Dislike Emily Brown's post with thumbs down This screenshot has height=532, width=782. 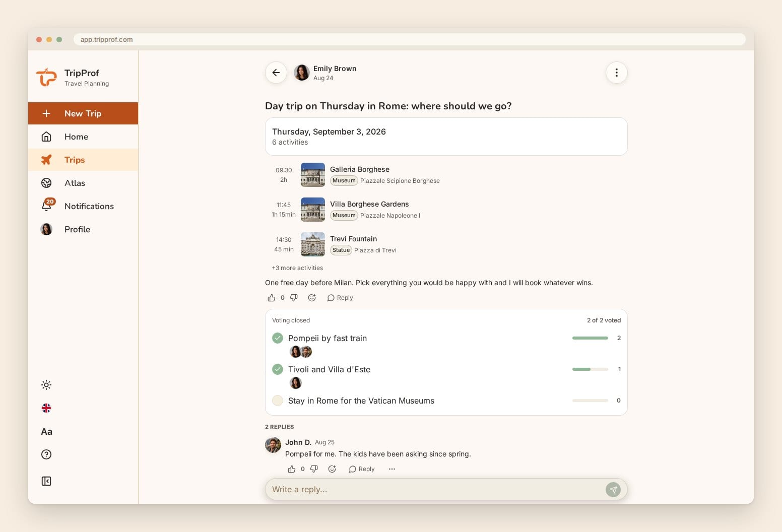(x=294, y=298)
